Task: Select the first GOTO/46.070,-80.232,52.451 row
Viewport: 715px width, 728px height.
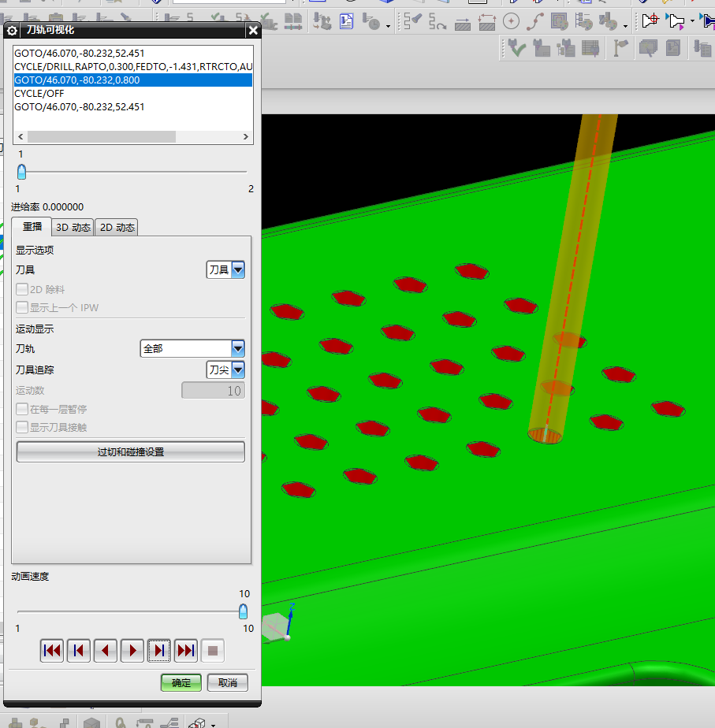Action: point(133,53)
